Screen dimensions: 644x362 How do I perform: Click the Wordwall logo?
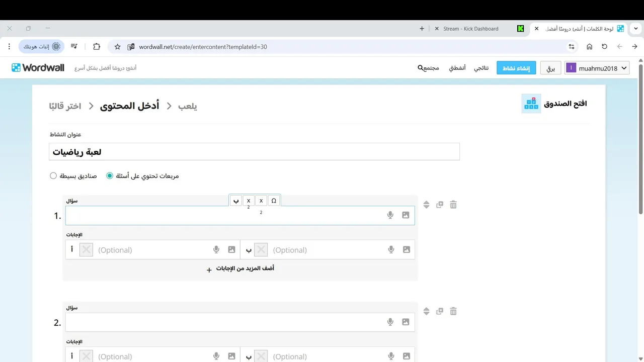click(38, 67)
